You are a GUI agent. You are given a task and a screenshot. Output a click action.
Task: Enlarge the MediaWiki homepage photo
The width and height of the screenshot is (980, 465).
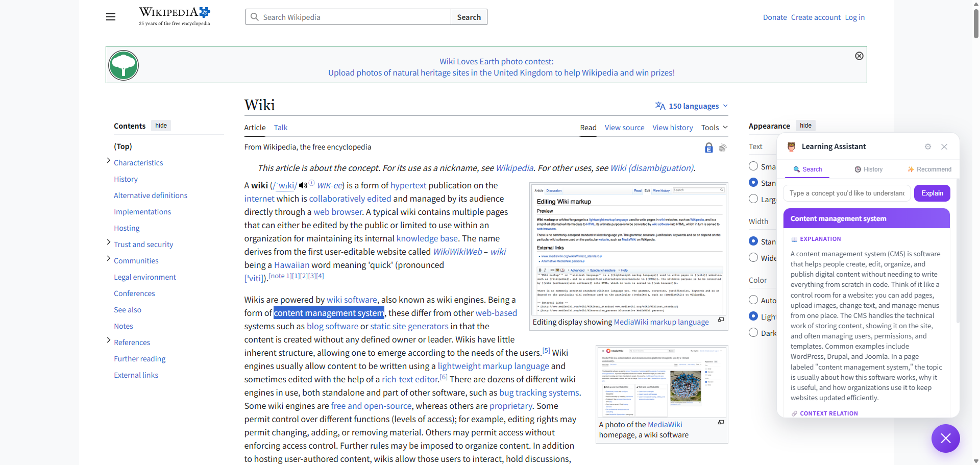(721, 422)
